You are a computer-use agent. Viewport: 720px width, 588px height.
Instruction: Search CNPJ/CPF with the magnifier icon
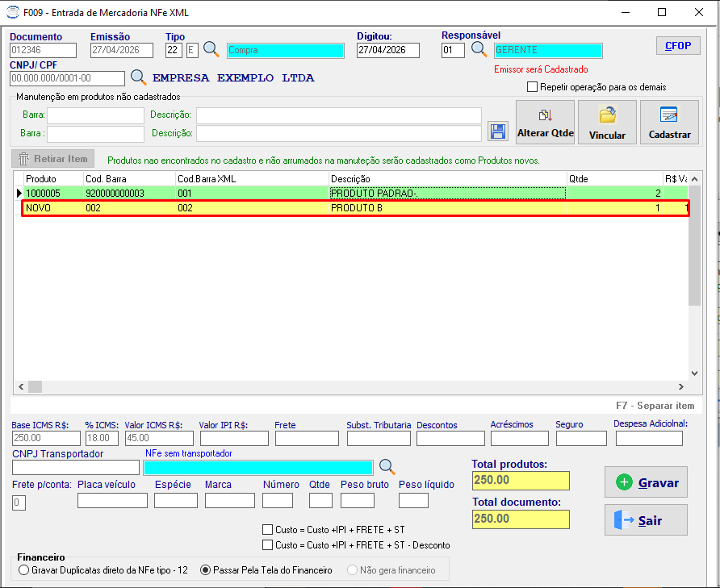click(x=138, y=77)
